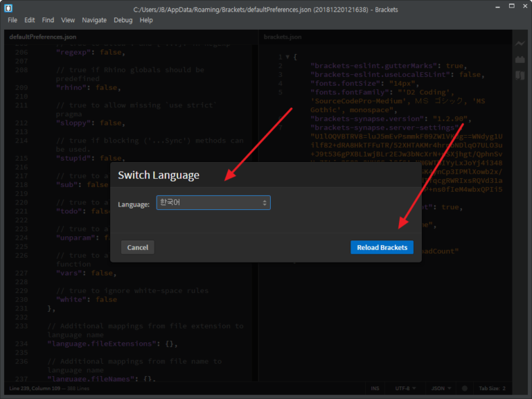The image size is (532, 399).
Task: Open the Find menu
Action: (48, 20)
